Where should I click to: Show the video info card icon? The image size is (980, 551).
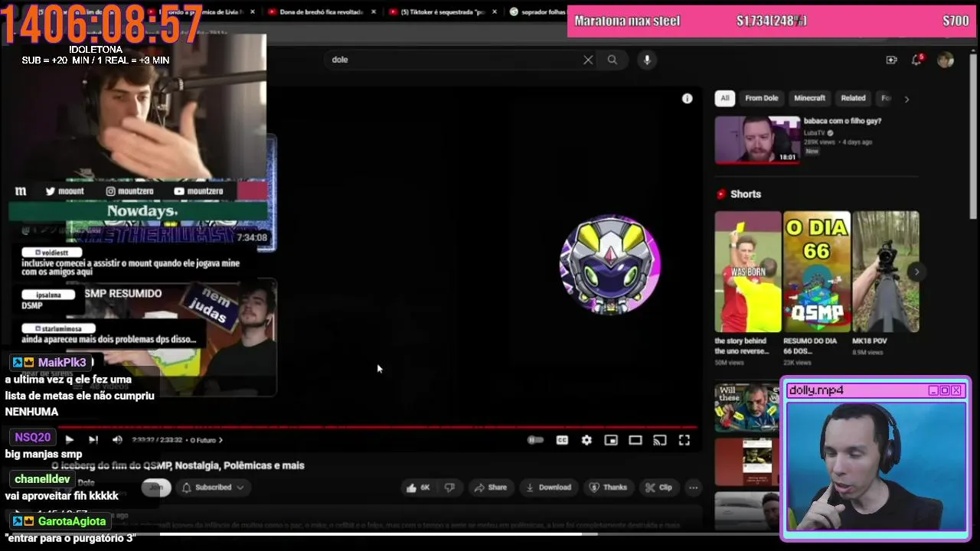click(688, 99)
